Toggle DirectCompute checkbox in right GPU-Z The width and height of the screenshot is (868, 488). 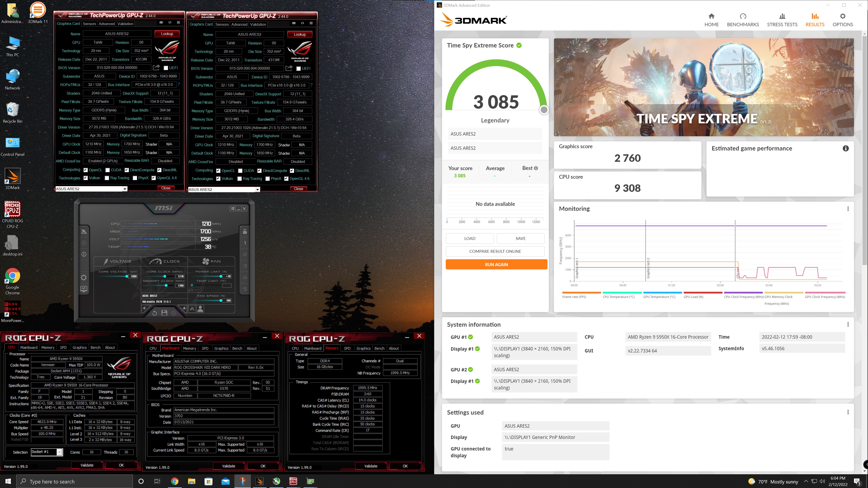(x=259, y=171)
